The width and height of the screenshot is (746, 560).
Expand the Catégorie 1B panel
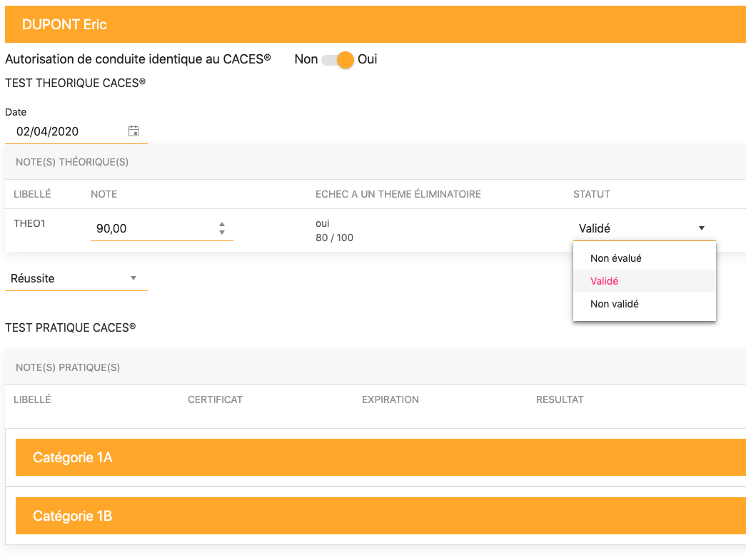380,516
